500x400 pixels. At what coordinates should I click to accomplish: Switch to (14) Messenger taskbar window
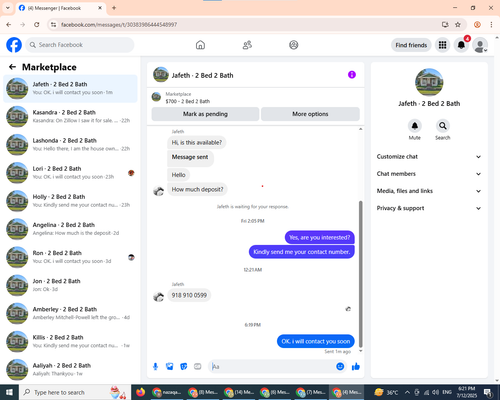coord(238,392)
